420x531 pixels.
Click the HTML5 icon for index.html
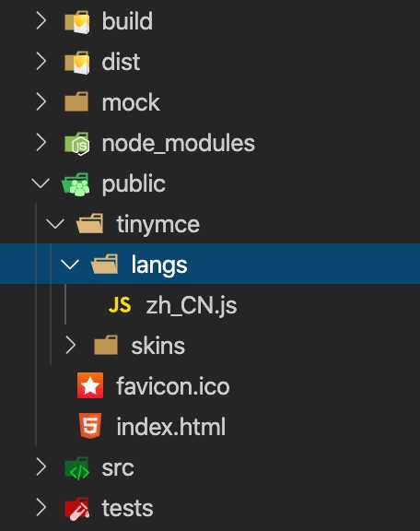point(90,426)
